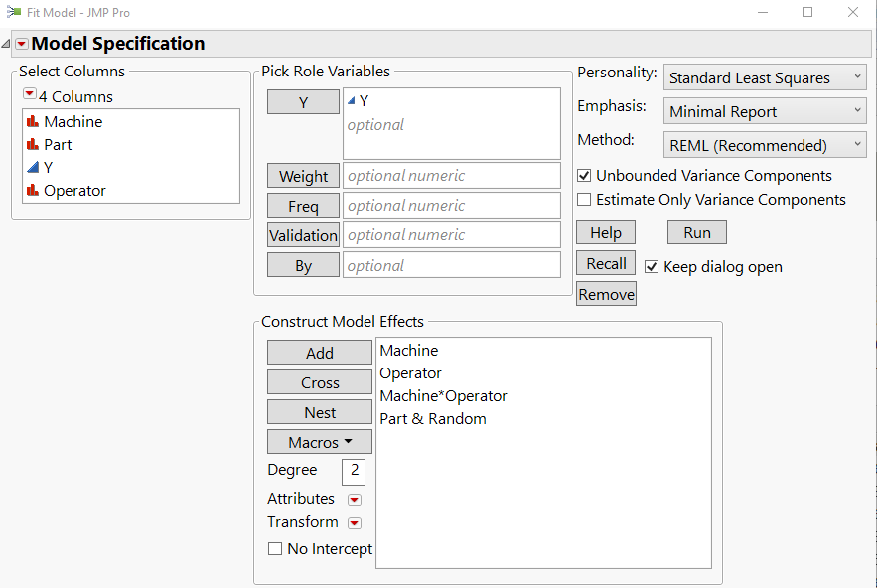Open the Macros dropdown button
The height and width of the screenshot is (588, 877).
pyautogui.click(x=319, y=442)
